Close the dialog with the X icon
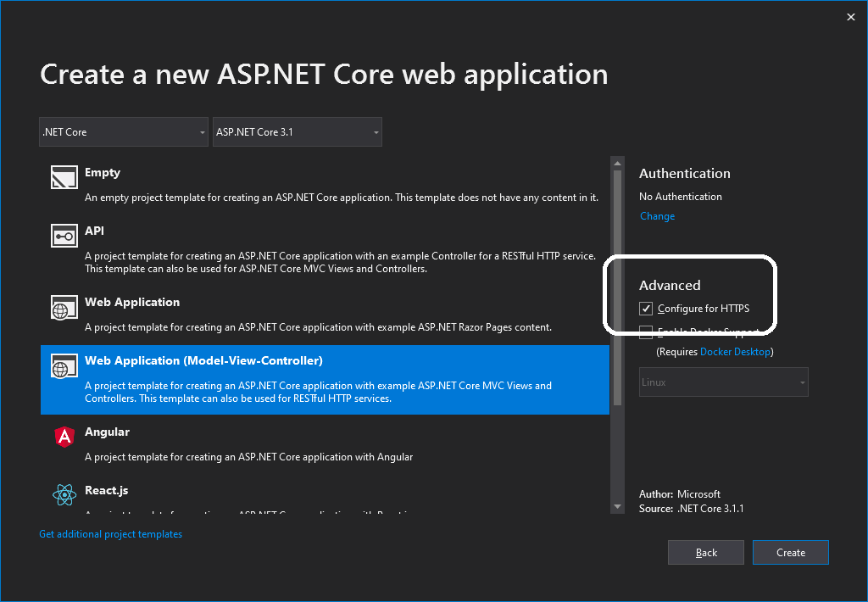The image size is (868, 602). click(x=851, y=17)
